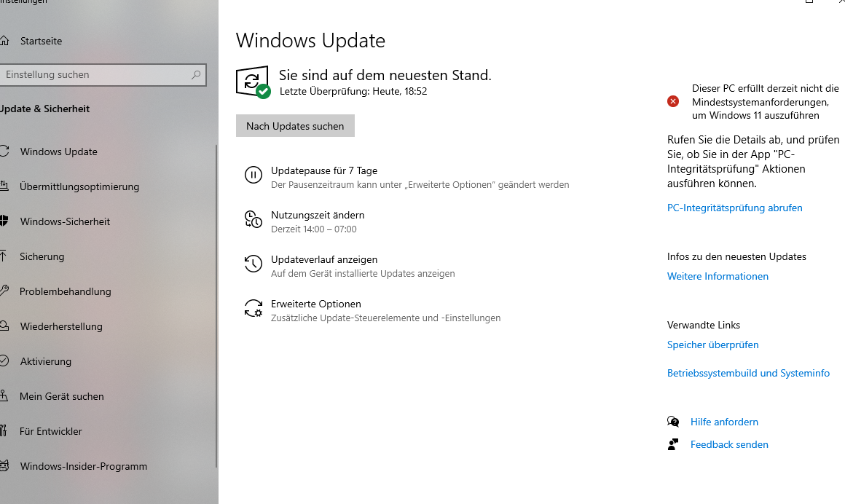Click the 'Derzeit 14:00 – 07:00' text
845x504 pixels.
[314, 229]
